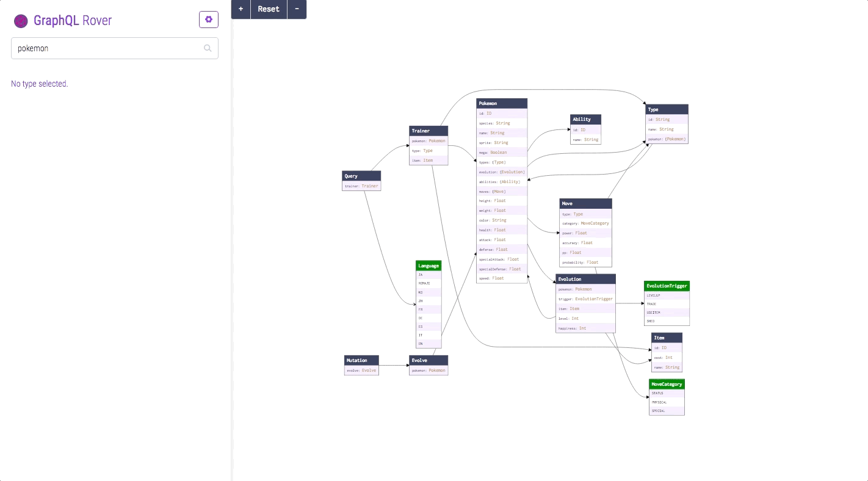Click the abilities field in the Pokemon node
This screenshot has height=481, width=868.
click(501, 181)
